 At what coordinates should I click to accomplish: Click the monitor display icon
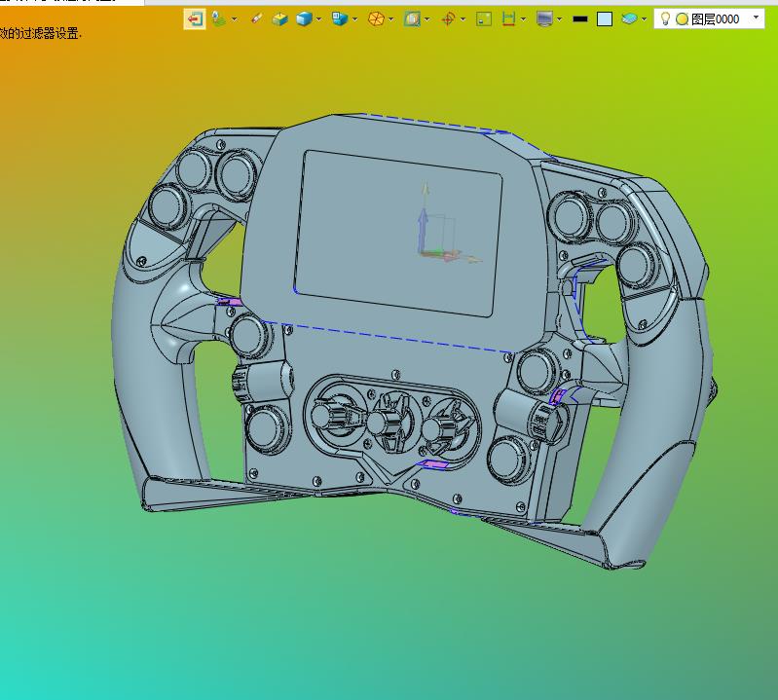coord(544,18)
